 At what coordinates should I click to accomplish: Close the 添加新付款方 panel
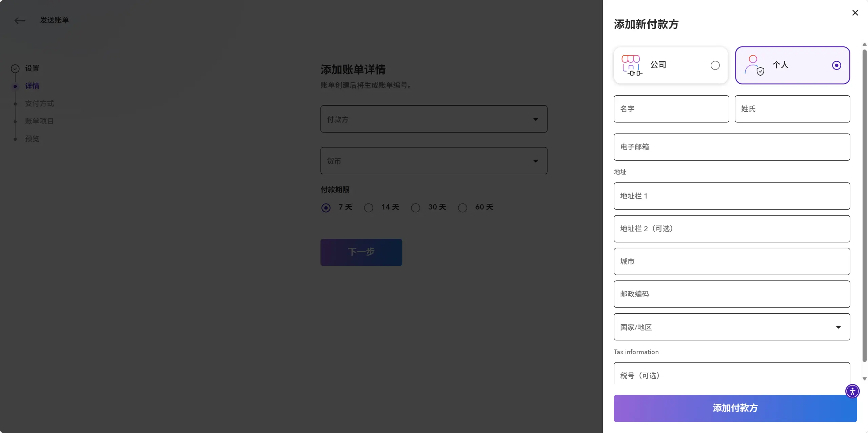(x=855, y=13)
